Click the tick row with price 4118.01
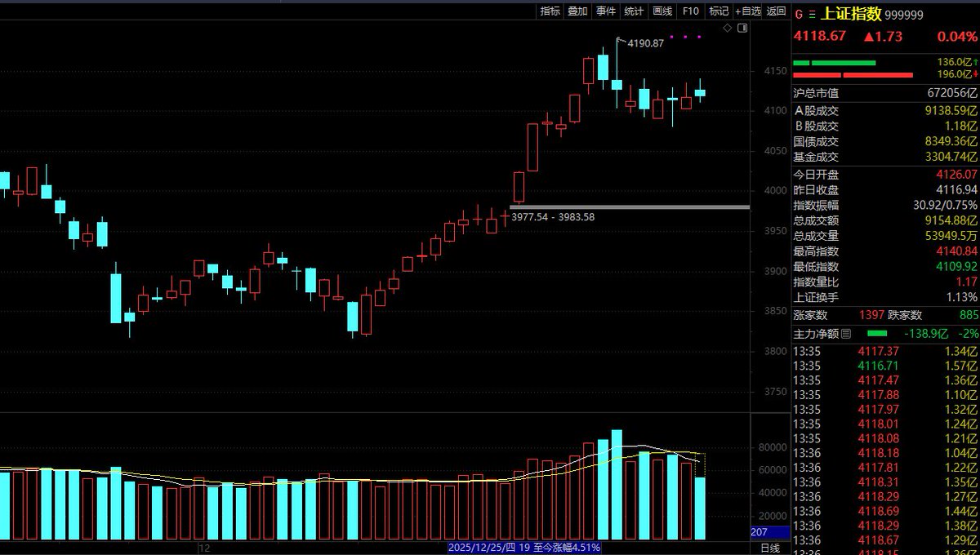Viewport: 980px width, 555px height. (x=885, y=424)
